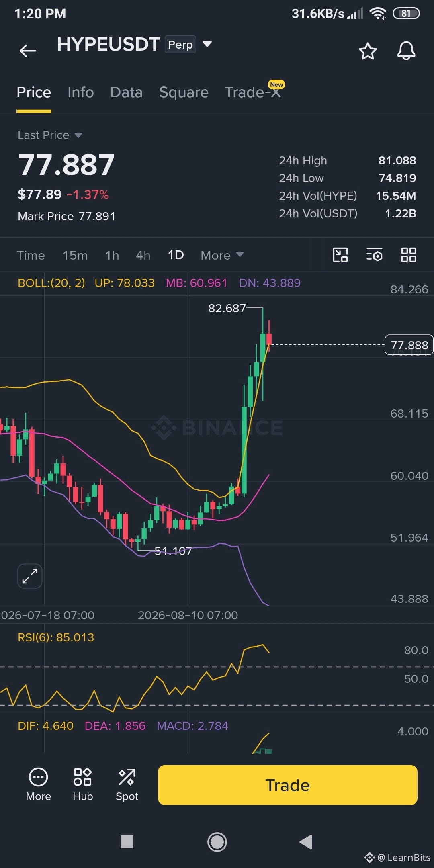Tap the Android home circle button

tap(217, 841)
